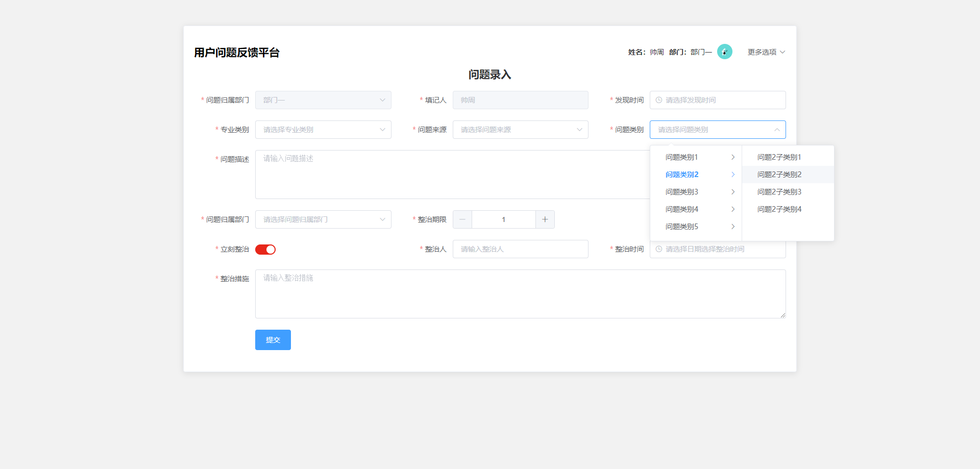The width and height of the screenshot is (980, 469).
Task: Select 问题2子类别2 from the submenu
Action: tap(779, 174)
